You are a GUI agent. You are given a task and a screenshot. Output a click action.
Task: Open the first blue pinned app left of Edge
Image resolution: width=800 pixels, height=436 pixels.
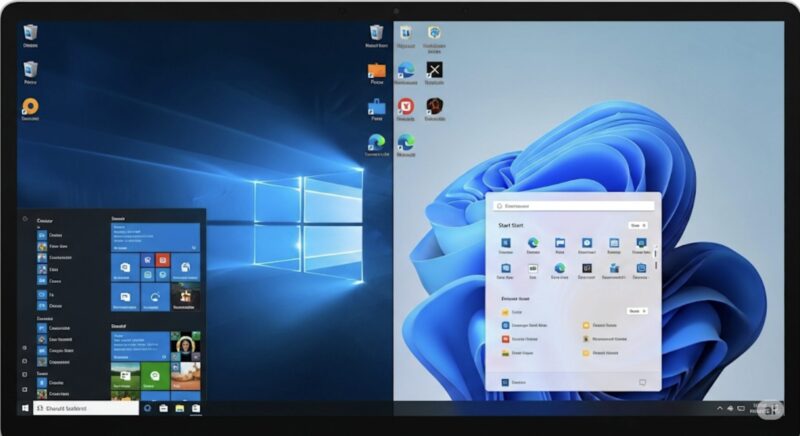click(506, 243)
